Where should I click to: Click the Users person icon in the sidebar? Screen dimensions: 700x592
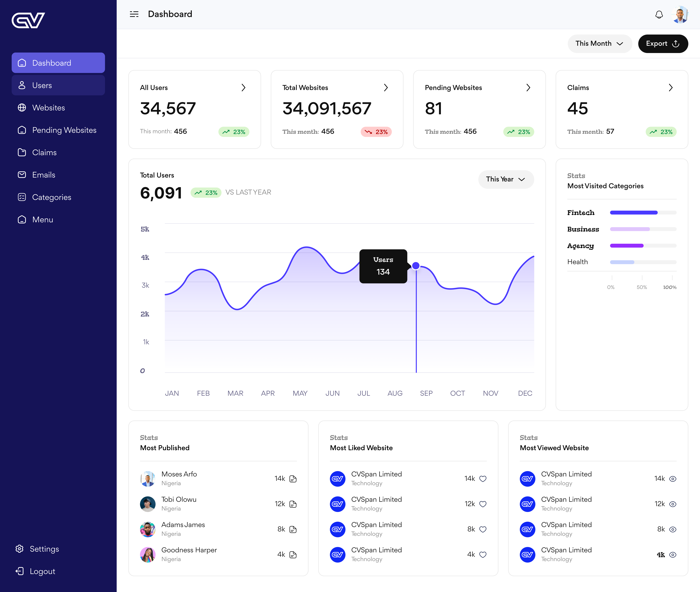coord(22,85)
